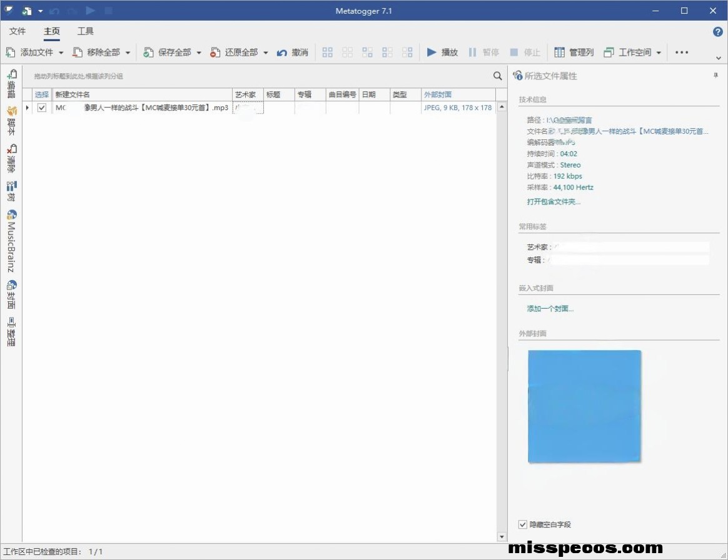The image size is (728, 560).
Task: Click JPEG, 9 KB, 178 x 178 cell
Action: [x=458, y=107]
